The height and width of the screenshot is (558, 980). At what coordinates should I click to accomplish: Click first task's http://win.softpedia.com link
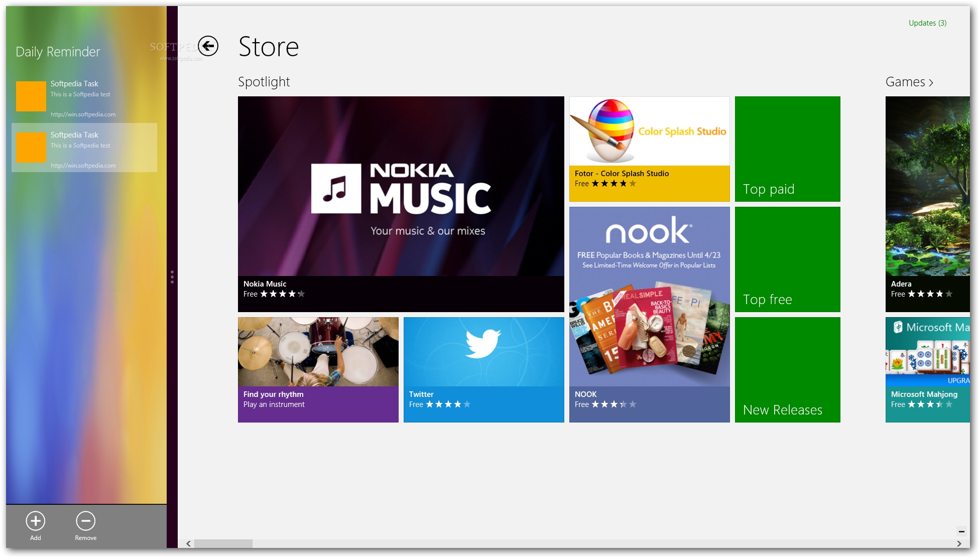pos(83,114)
